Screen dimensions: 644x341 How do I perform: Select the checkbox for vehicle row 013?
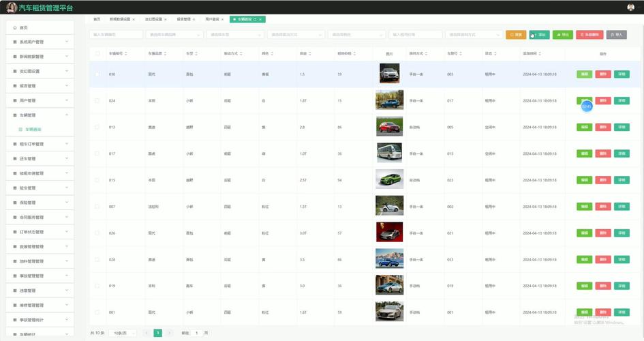coord(97,127)
